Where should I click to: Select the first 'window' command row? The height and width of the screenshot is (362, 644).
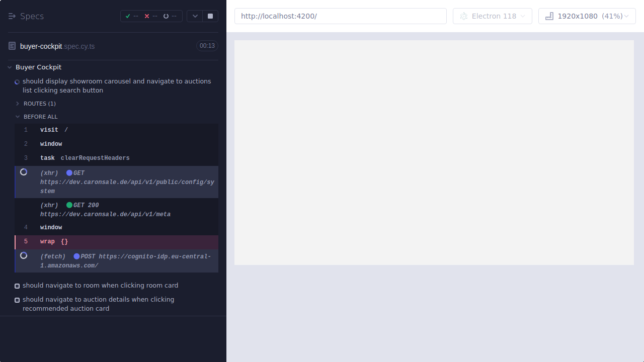coord(117,144)
